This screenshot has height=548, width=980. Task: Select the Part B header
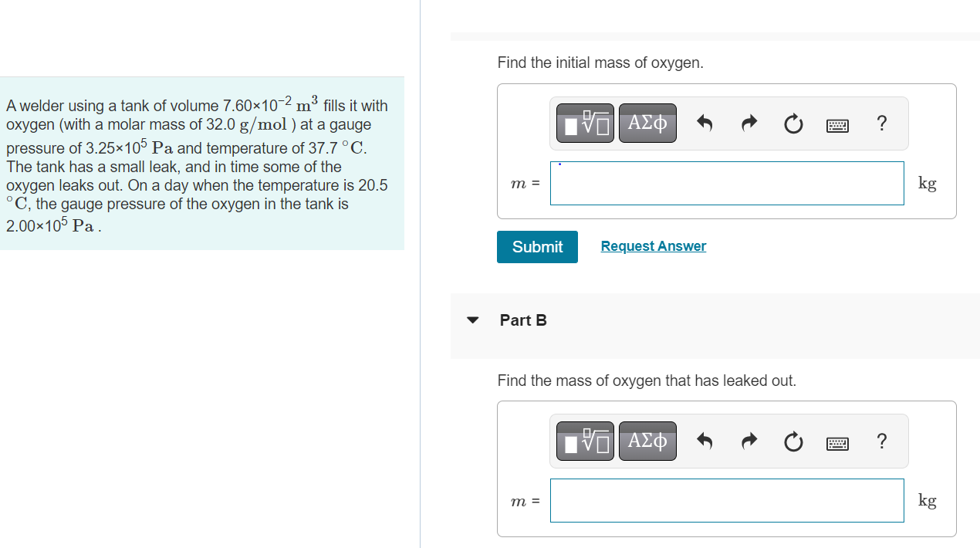click(x=523, y=320)
